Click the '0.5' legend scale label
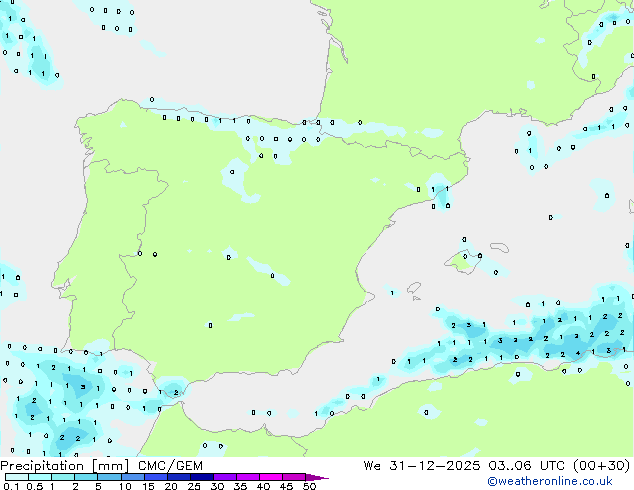This screenshot has height=490, width=634. point(35,486)
